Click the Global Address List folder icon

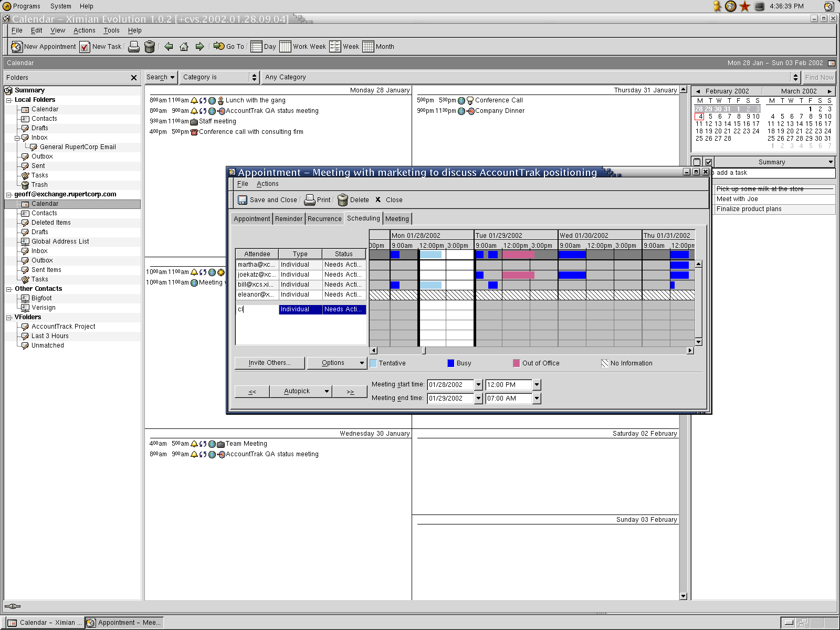[x=25, y=241]
